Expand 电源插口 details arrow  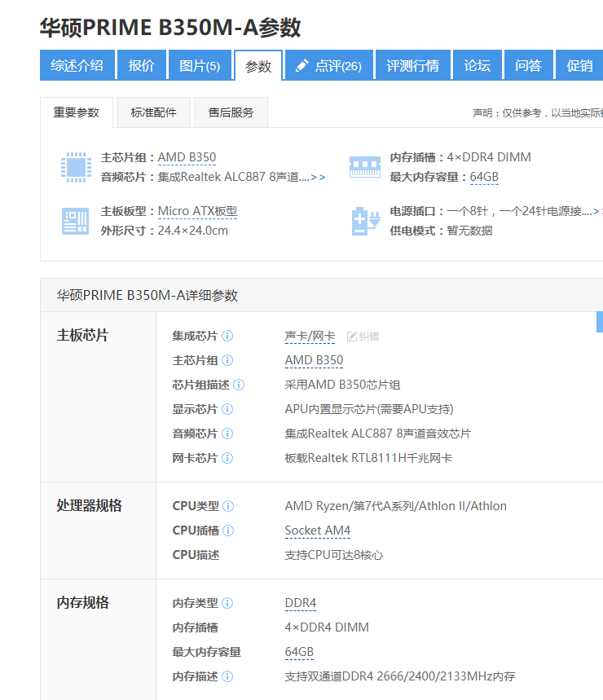[596, 212]
